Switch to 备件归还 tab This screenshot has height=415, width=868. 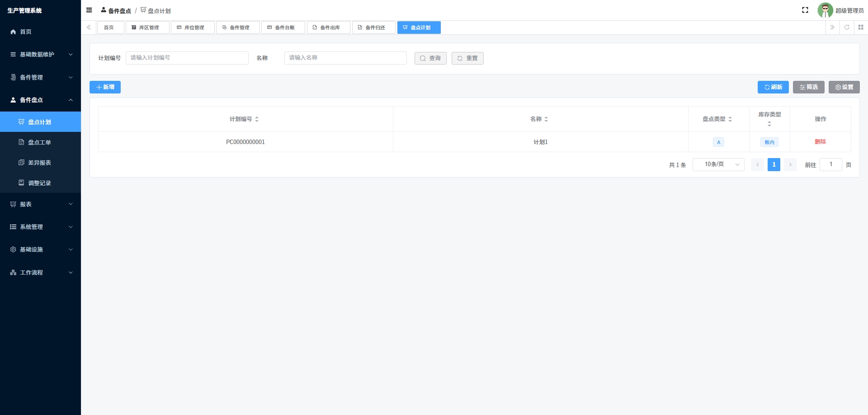373,28
